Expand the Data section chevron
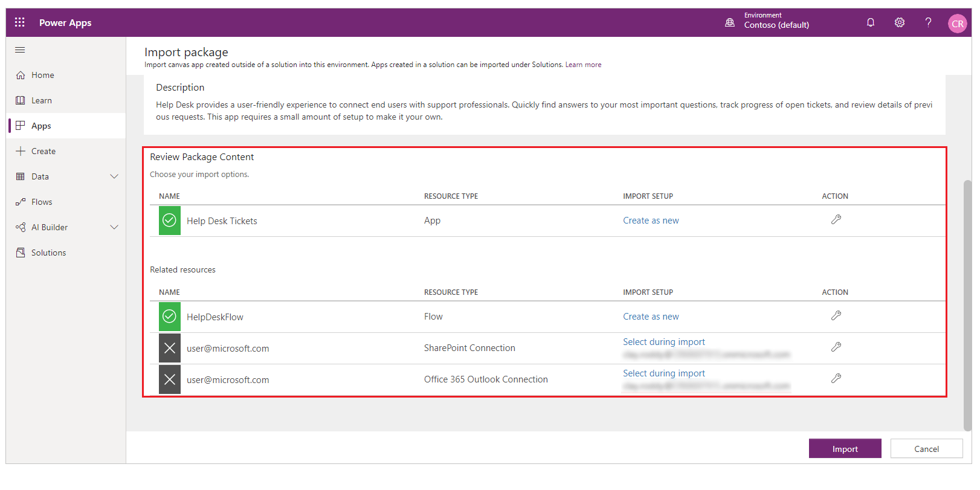980x490 pixels. pyautogui.click(x=114, y=176)
